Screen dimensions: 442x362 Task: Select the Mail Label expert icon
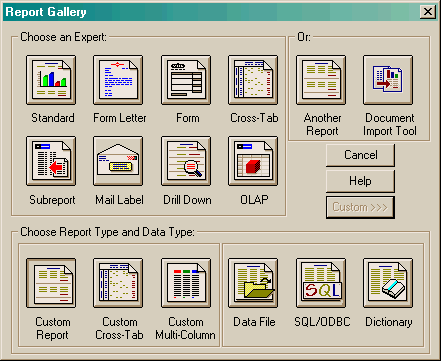(x=118, y=161)
